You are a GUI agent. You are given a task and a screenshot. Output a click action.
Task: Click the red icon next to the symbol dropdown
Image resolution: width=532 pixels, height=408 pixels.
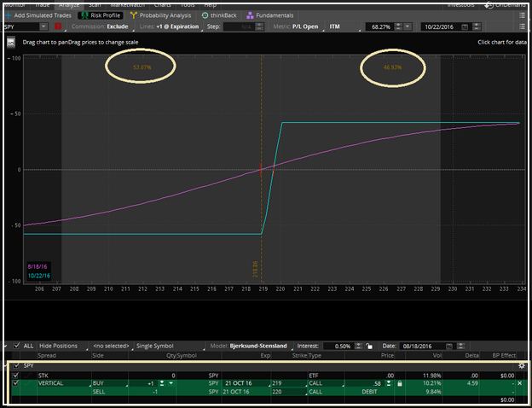click(58, 26)
